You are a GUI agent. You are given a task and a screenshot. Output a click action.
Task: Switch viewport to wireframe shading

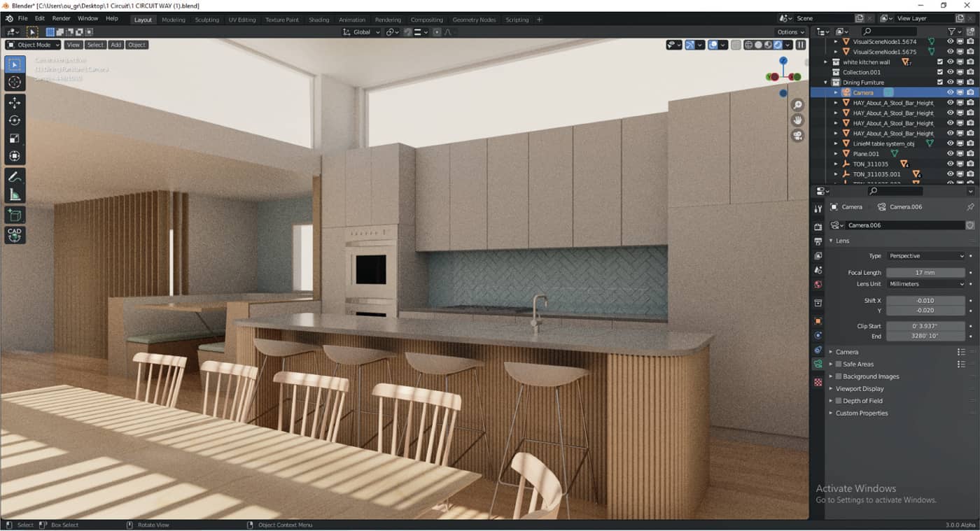pyautogui.click(x=748, y=45)
